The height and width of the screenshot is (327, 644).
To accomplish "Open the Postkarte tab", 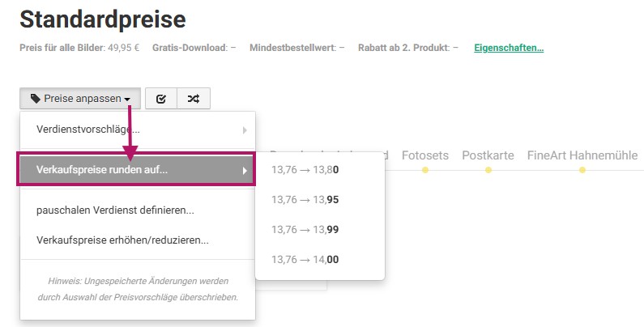I will pyautogui.click(x=488, y=155).
